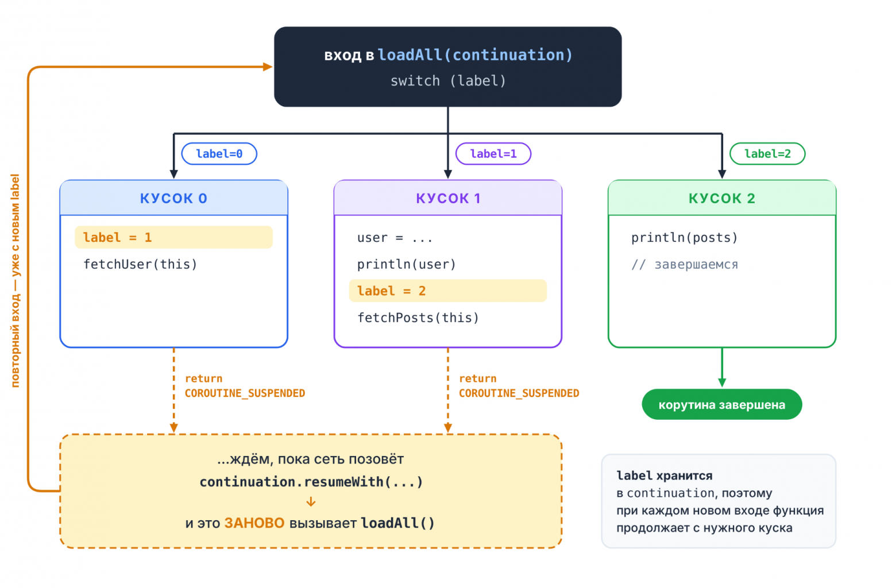
Task: Click the "...ждём, пока сеть позовёт" text
Action: [311, 459]
